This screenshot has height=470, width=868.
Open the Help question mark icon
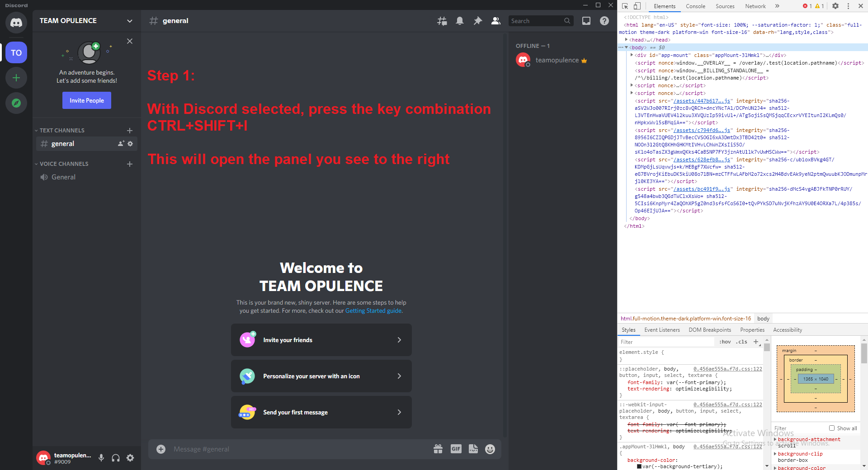[x=604, y=21]
